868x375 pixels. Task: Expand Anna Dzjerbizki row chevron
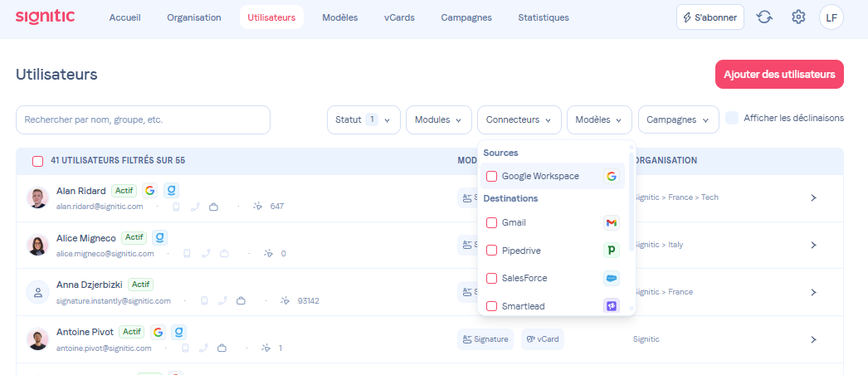(x=813, y=292)
